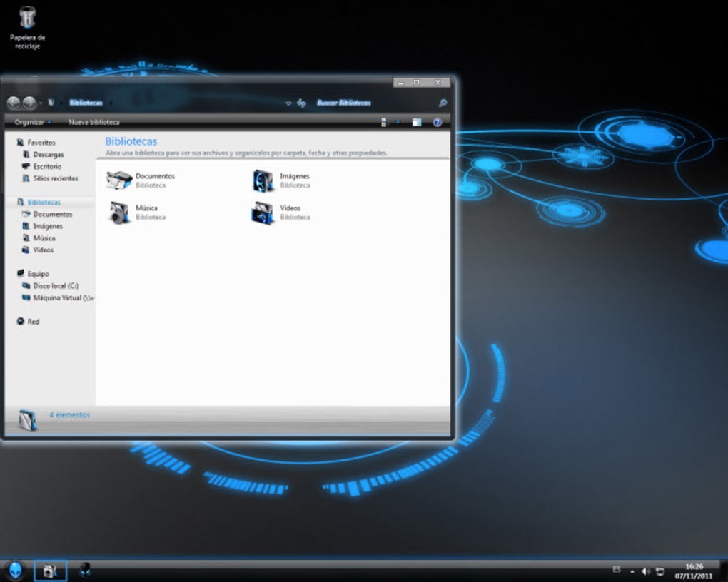Open the Help icon in Explorer toolbar

(x=437, y=122)
